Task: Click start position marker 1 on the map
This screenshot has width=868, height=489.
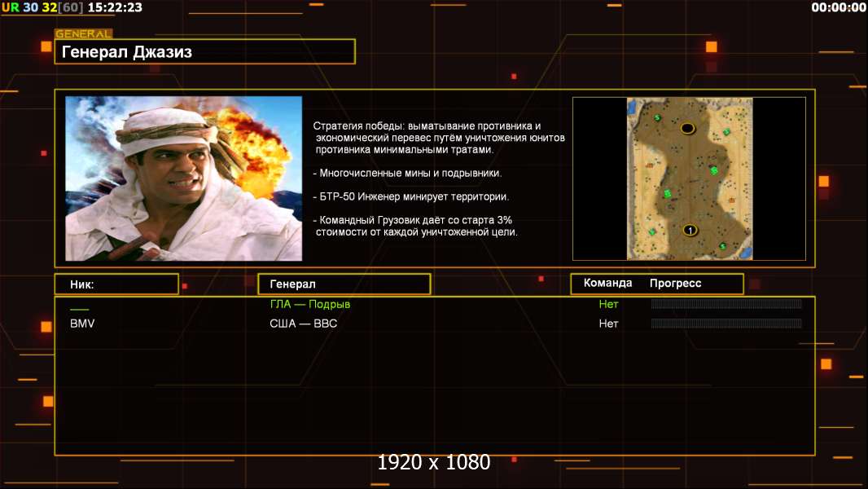Action: coord(690,230)
